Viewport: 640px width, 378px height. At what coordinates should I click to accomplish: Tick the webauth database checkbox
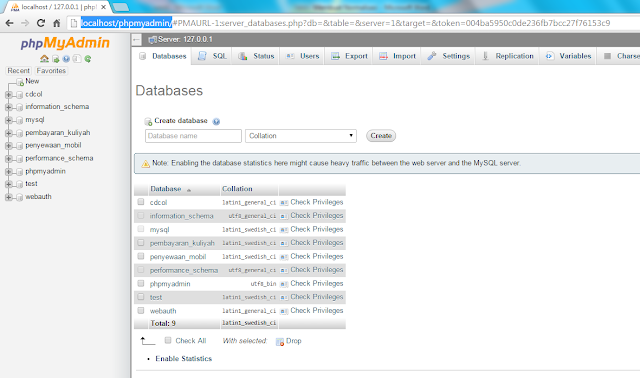(x=141, y=310)
